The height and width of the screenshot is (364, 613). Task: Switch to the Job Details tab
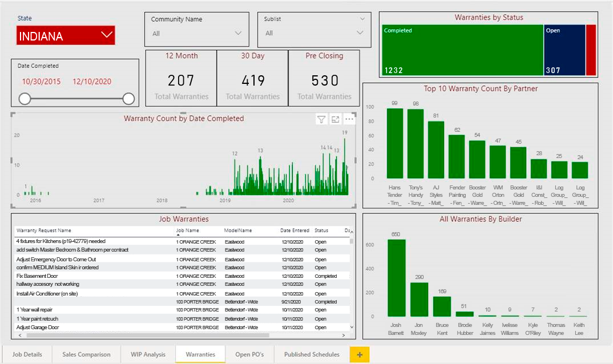27,354
